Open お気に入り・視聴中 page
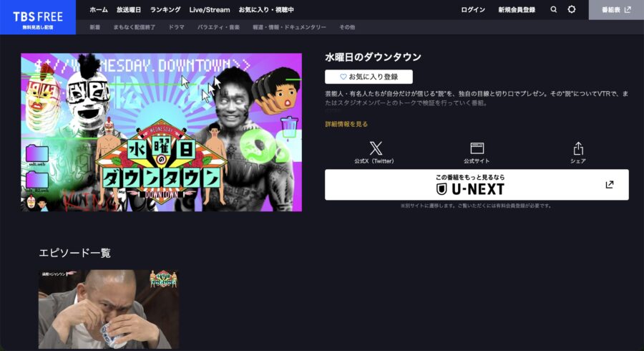Image resolution: width=644 pixels, height=351 pixels. point(266,10)
